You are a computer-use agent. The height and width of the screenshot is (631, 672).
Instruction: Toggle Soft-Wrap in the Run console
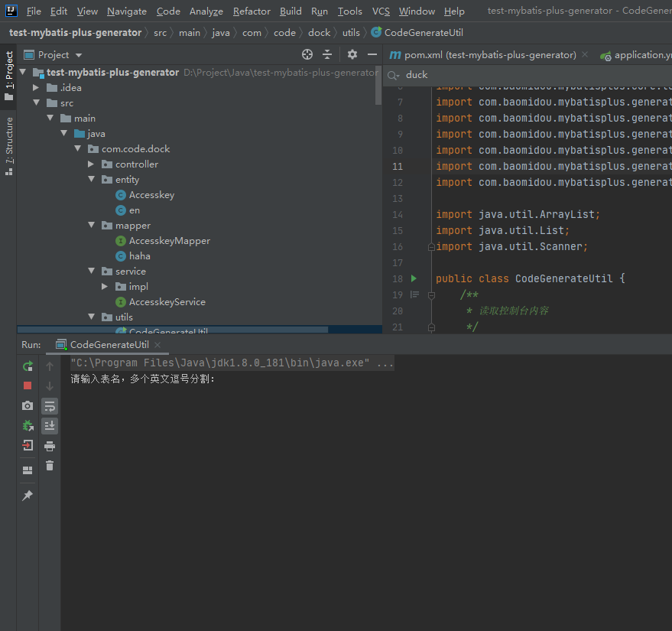tap(50, 406)
